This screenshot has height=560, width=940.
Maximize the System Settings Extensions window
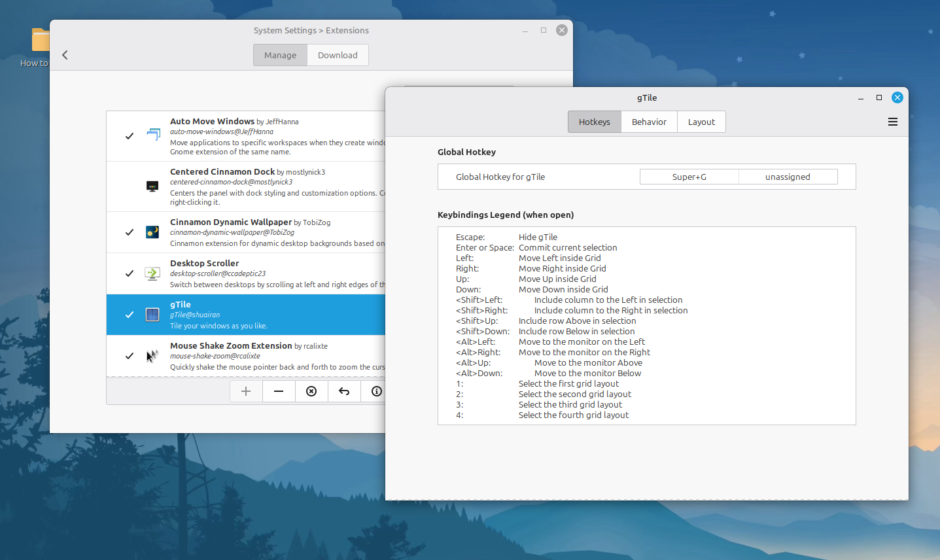tap(544, 30)
